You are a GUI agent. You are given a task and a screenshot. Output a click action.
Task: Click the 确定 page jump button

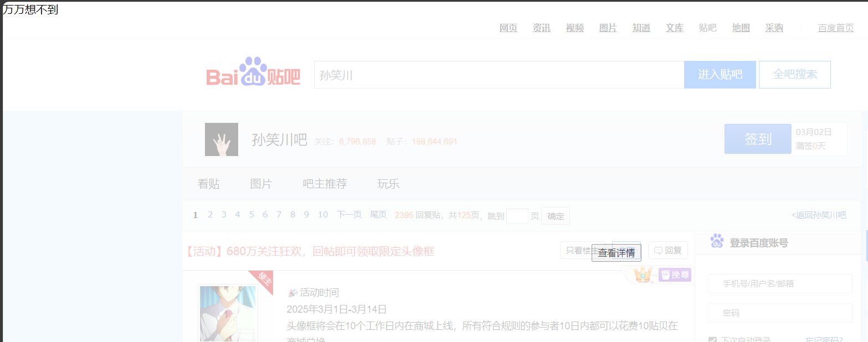[x=556, y=216]
